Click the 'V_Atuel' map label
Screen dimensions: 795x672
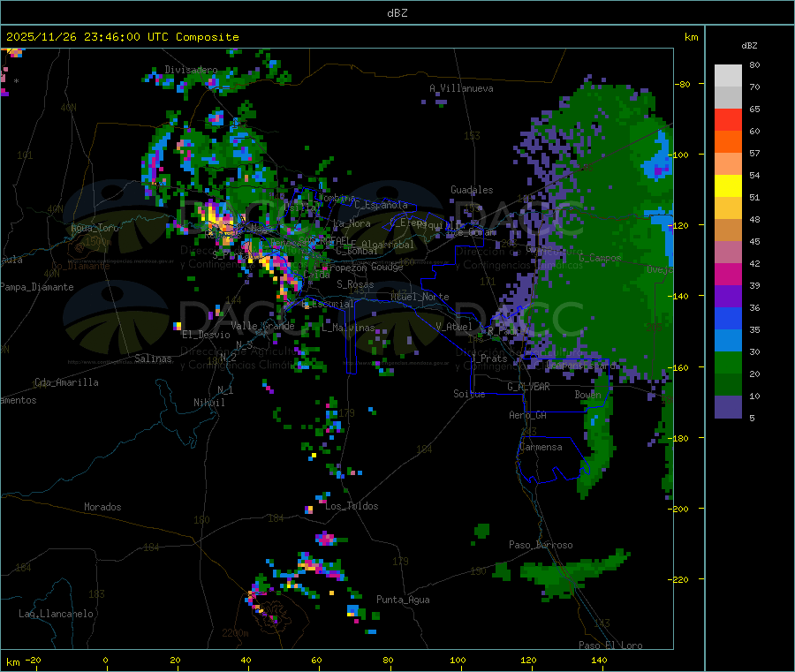[454, 327]
